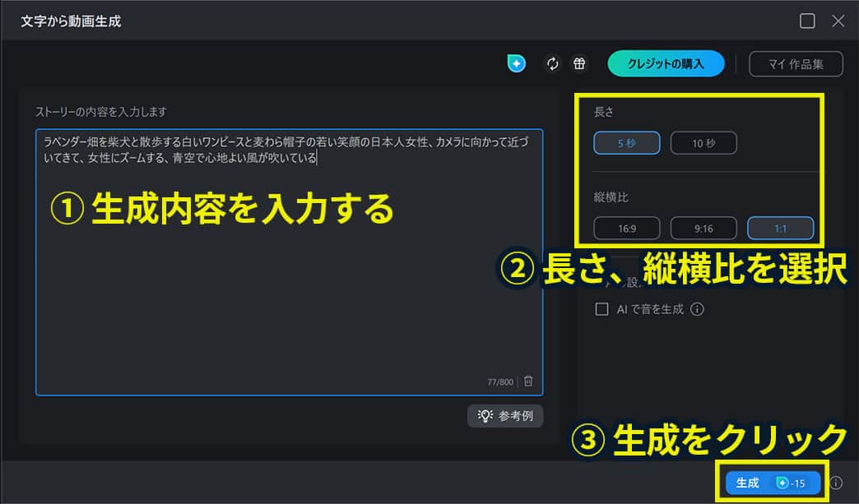
Task: Choose the 16:9 aspect ratio
Action: pyautogui.click(x=626, y=228)
